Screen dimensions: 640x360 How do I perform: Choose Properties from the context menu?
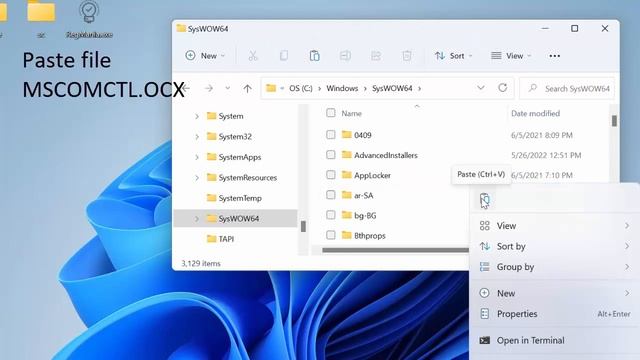pos(555,313)
